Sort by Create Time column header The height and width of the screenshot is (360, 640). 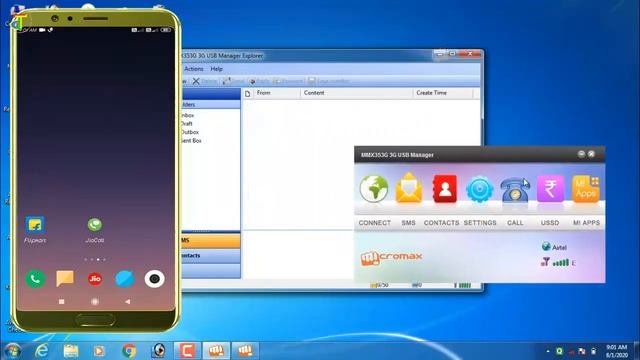pyautogui.click(x=443, y=93)
